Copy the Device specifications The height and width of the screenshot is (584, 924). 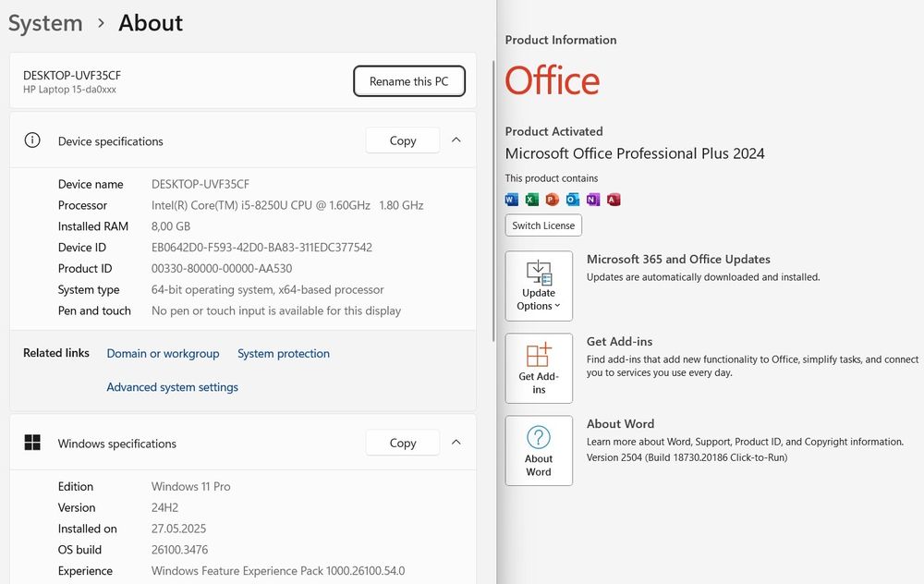pos(403,140)
